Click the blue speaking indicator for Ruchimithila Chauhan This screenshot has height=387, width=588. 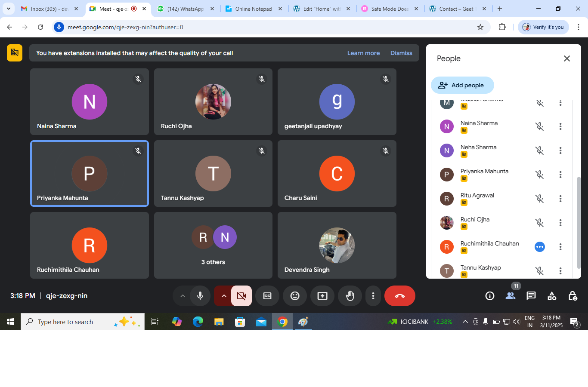(x=540, y=247)
